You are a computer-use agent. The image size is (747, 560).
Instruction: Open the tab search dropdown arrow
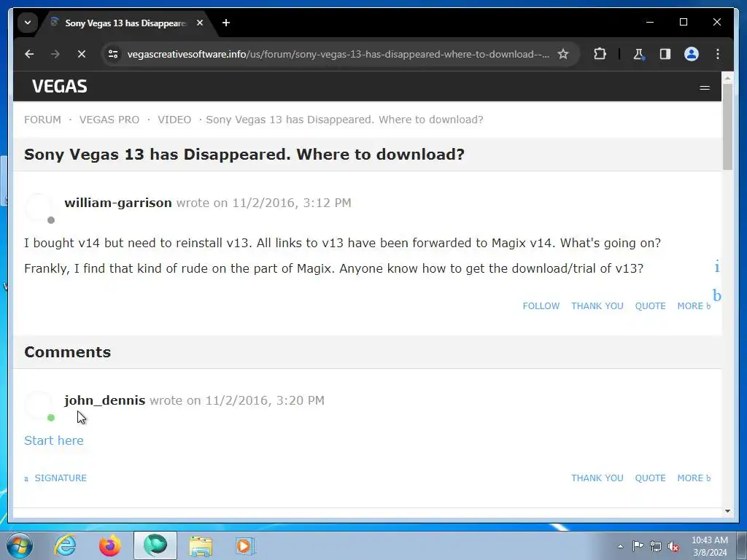click(28, 23)
